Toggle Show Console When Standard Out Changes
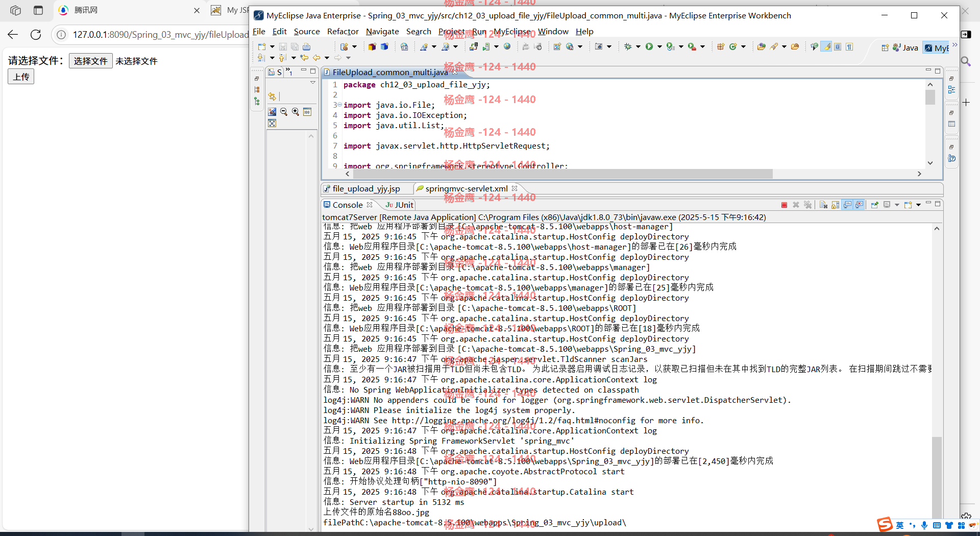The width and height of the screenshot is (980, 536). point(847,205)
